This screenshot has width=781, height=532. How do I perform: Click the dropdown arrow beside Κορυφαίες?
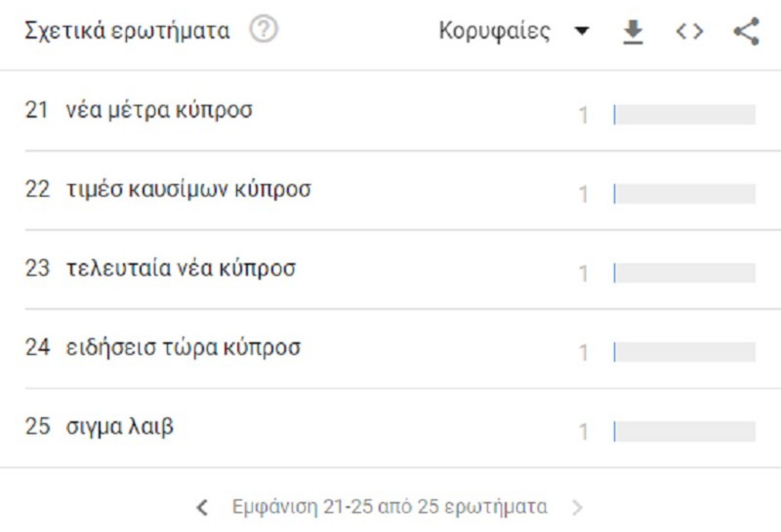(582, 31)
